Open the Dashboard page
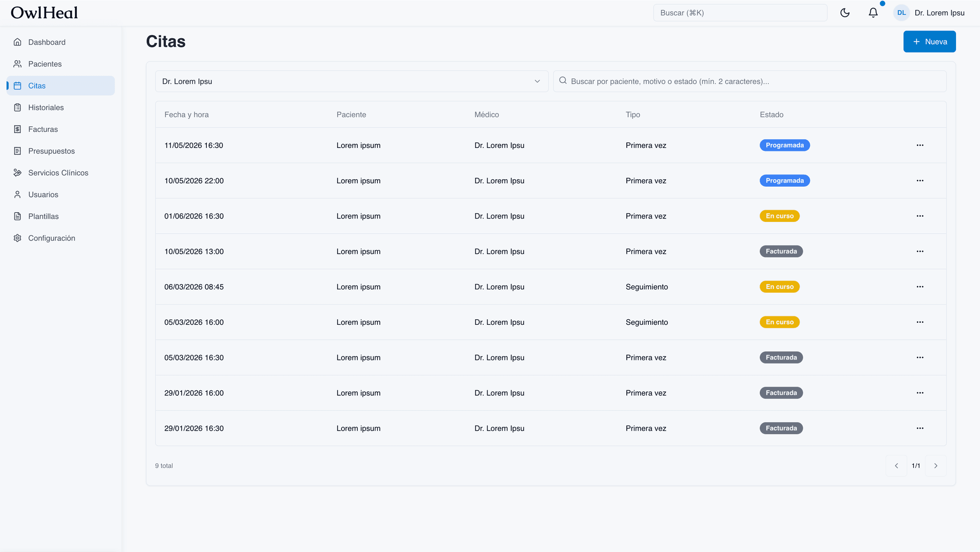Screen dimensions: 980x552 point(61,42)
